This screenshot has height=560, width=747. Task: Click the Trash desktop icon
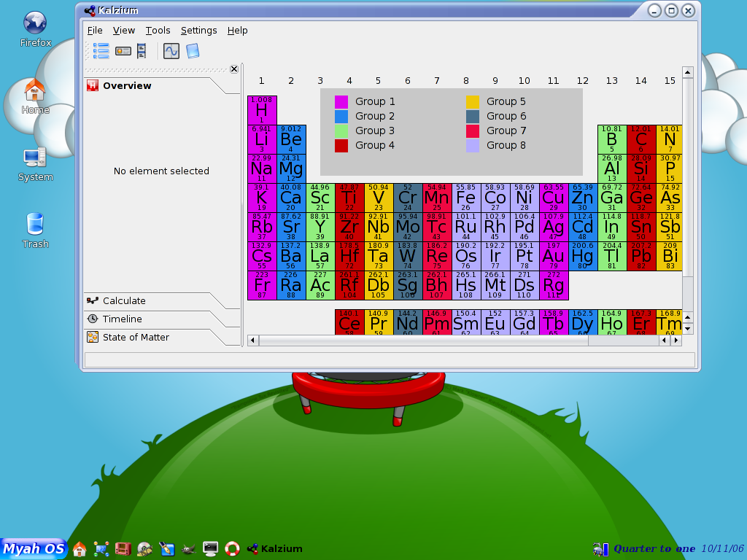35,231
